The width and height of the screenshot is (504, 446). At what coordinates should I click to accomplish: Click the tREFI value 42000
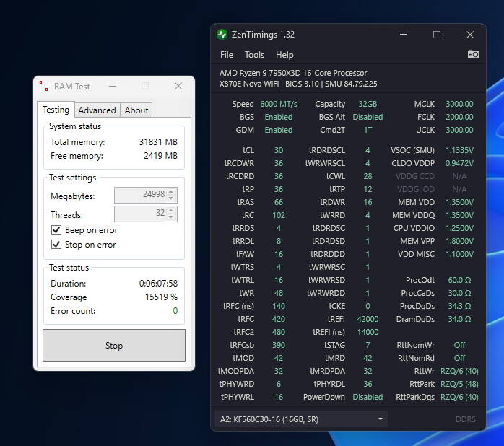point(368,319)
